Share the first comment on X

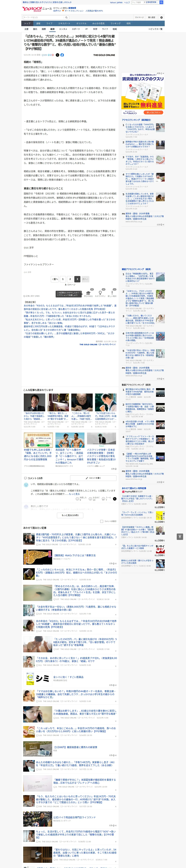tap(115, 498)
